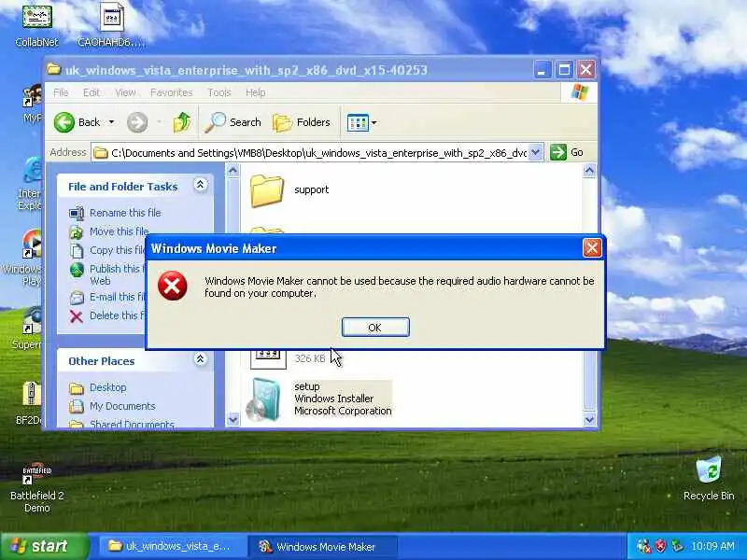Screen dimensions: 747x560
Task: Open the View menu
Action: coord(125,92)
